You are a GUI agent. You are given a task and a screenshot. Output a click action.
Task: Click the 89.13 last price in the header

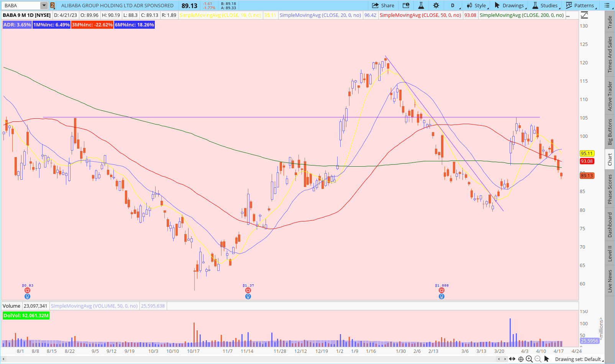(x=189, y=6)
